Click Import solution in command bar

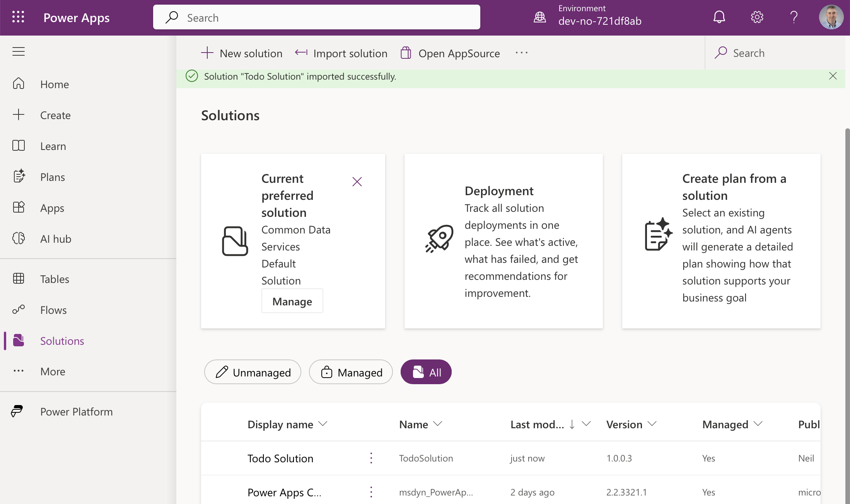[341, 53]
